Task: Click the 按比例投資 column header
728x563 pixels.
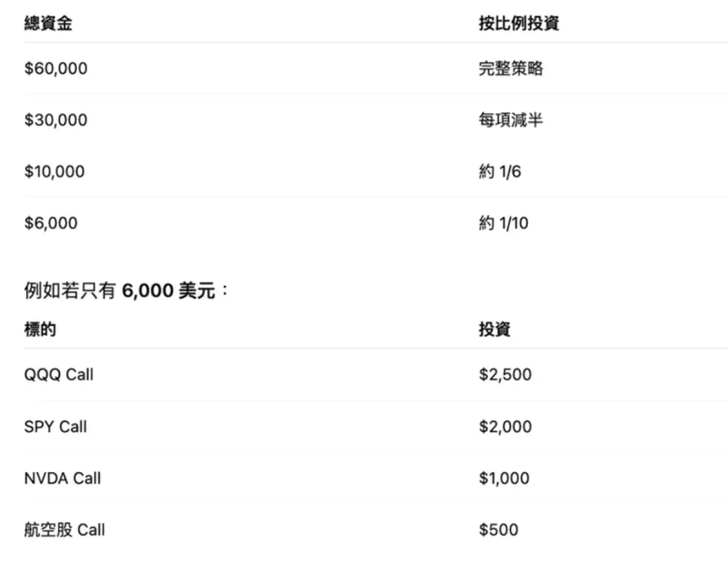Action: pos(518,23)
